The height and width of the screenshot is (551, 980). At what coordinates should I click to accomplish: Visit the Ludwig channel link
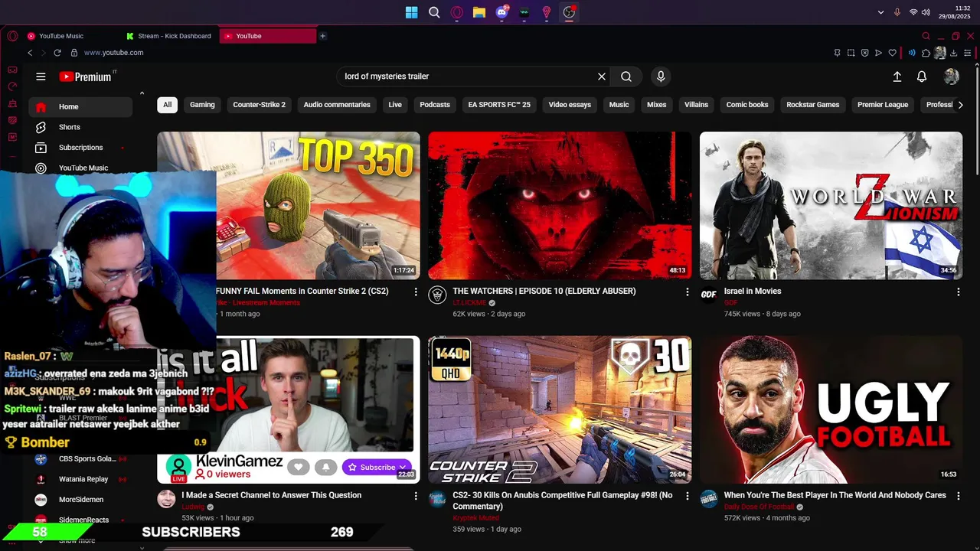[x=193, y=507]
